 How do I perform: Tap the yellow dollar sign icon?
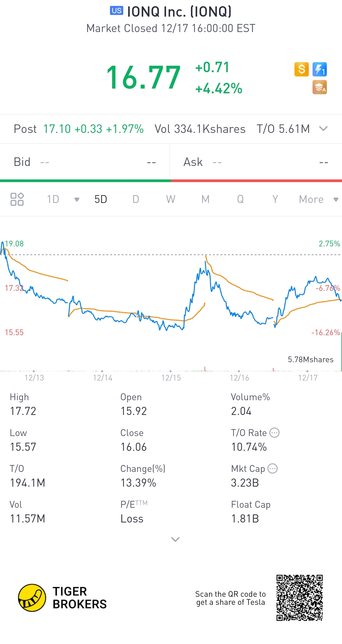(x=301, y=69)
